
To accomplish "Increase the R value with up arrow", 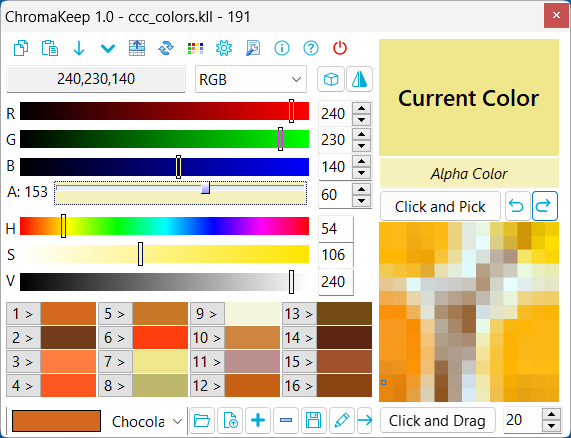I will pos(362,108).
